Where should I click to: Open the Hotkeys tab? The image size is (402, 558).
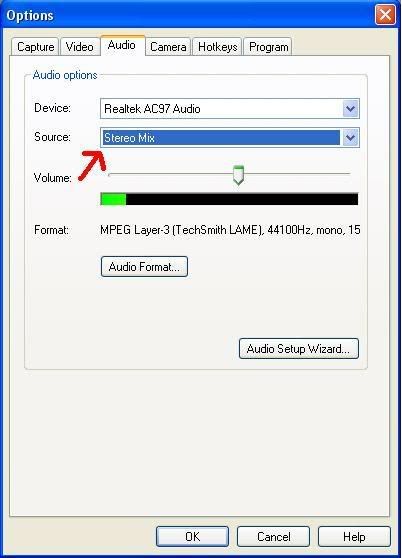click(217, 47)
